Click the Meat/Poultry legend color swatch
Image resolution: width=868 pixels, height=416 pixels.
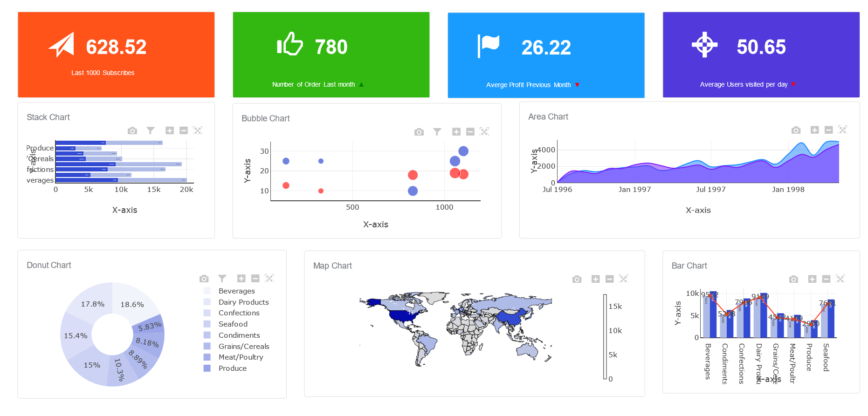click(207, 357)
